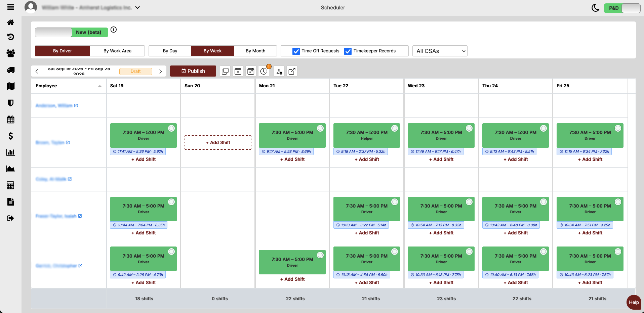The height and width of the screenshot is (313, 644).
Task: Click the Publish button
Action: (x=193, y=71)
